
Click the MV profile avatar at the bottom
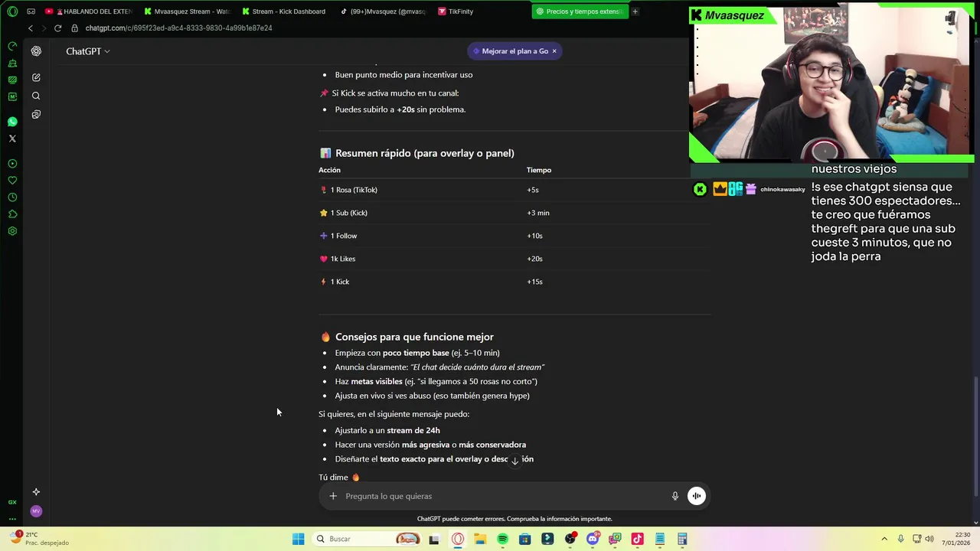[x=36, y=511]
